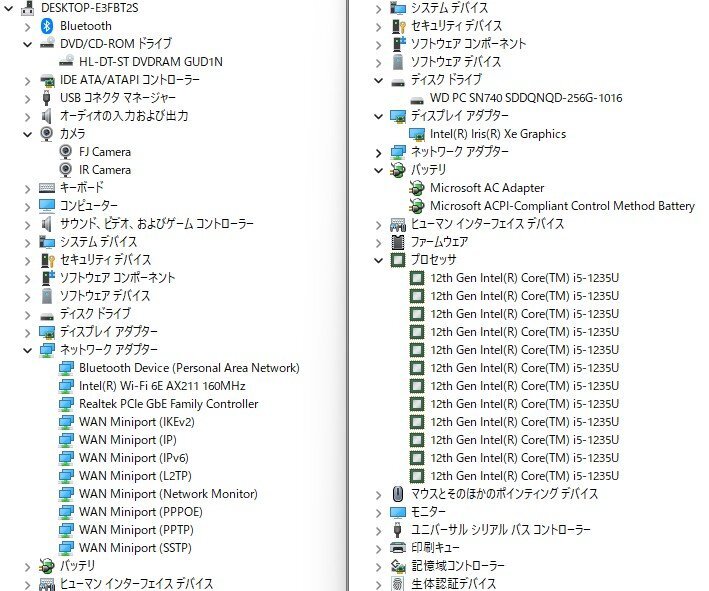This screenshot has height=591, width=709.
Task: Click the mouse icon for マウスとそのほかのポインティング デバイス
Action: pyautogui.click(x=397, y=494)
